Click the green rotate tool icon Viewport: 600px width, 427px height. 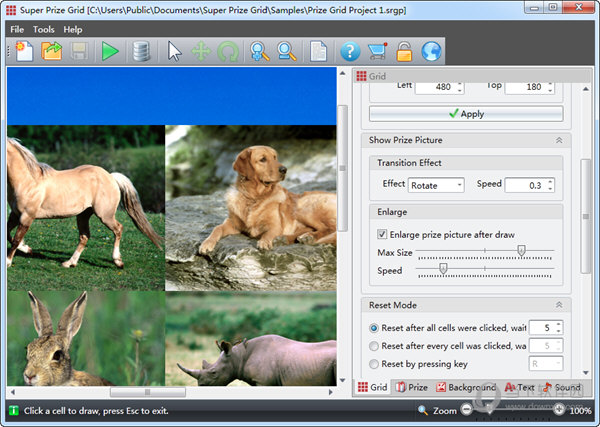pos(228,51)
